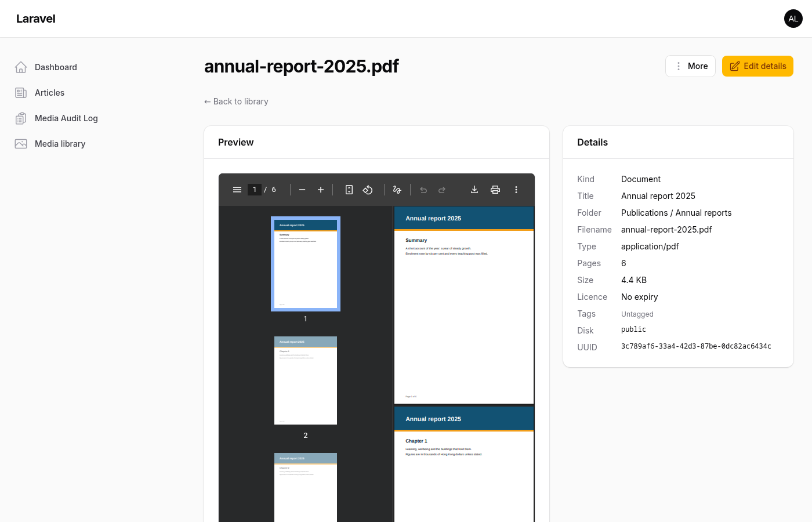Go to Articles in sidebar
Viewport: 812px width, 522px height.
click(49, 93)
